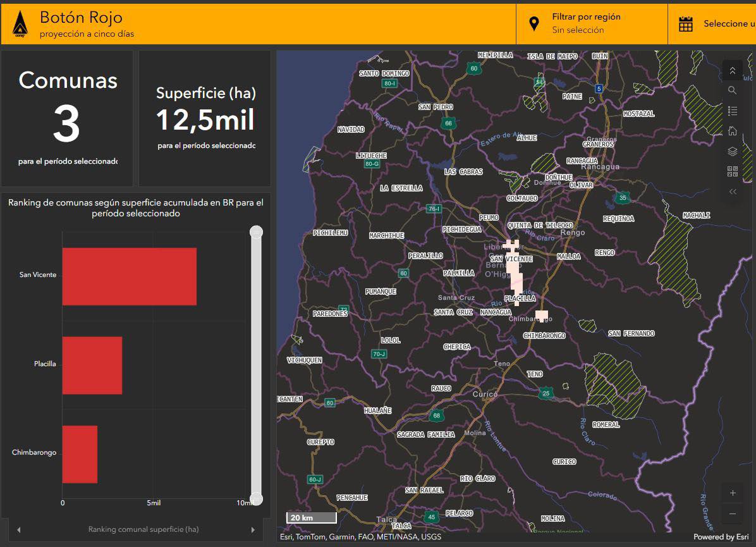Select the Placilla bar in the ranking

(x=92, y=365)
